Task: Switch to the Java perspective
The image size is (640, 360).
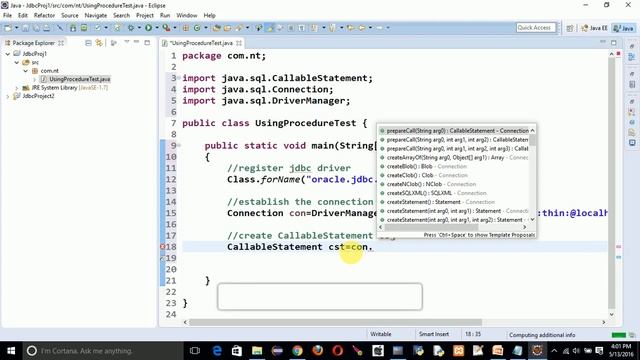Action: point(624,28)
